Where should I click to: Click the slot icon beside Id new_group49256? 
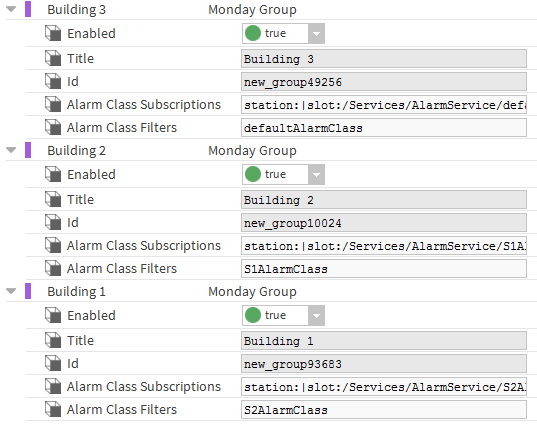coord(53,81)
